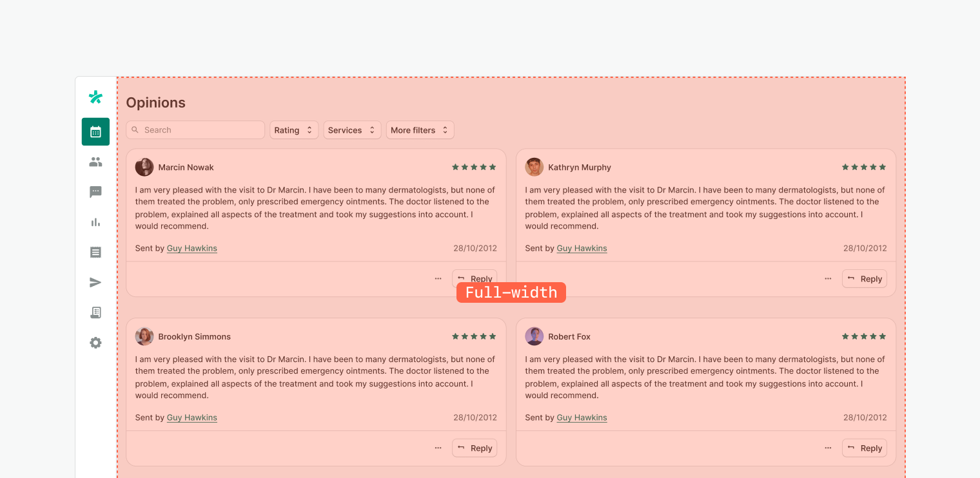
Task: Click the Search opinions field
Action: 195,130
